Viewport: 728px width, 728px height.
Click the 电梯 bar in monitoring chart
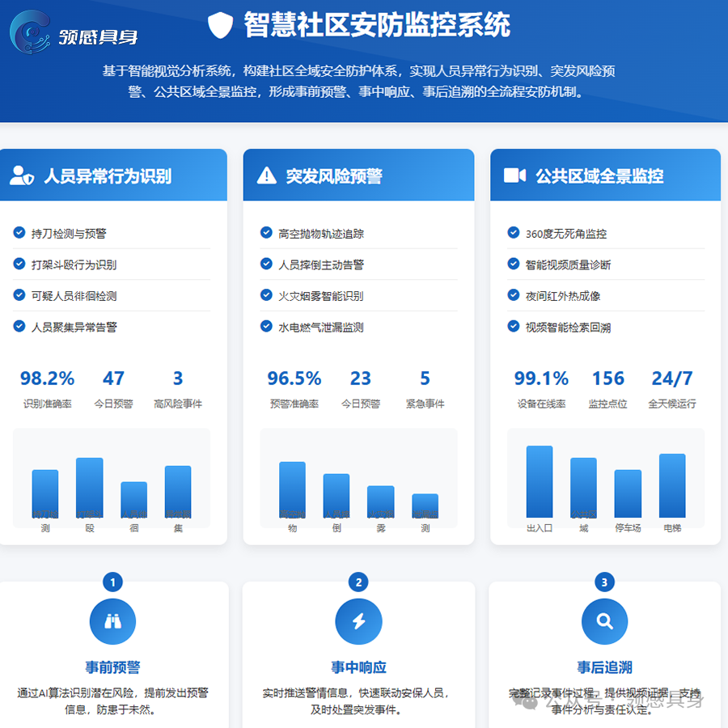click(672, 485)
